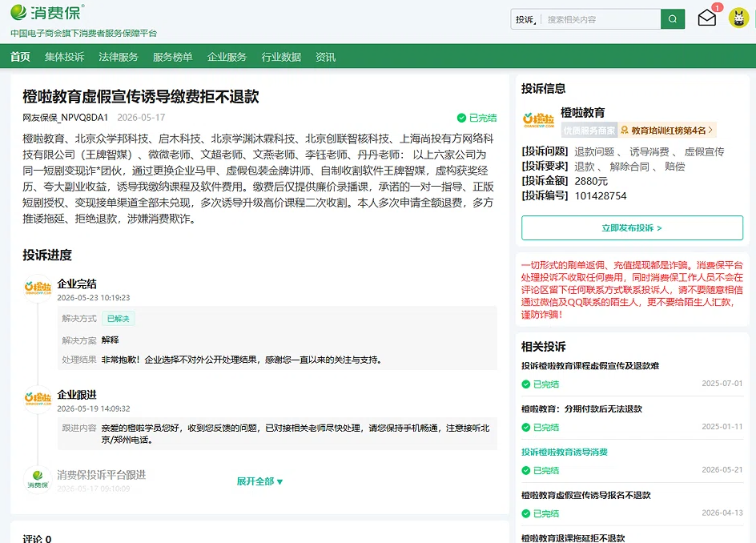This screenshot has height=543, width=756.
Task: Open the 服务榜单 menu
Action: 173,57
